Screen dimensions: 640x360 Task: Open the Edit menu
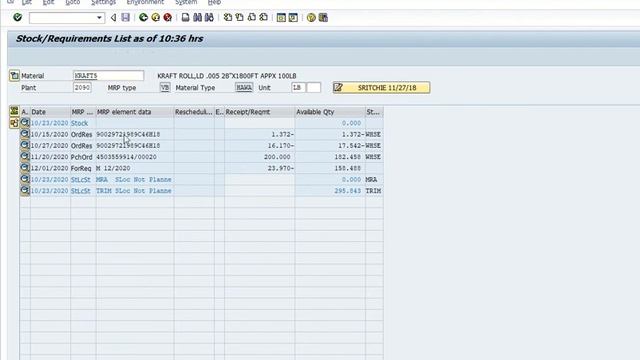[48, 2]
